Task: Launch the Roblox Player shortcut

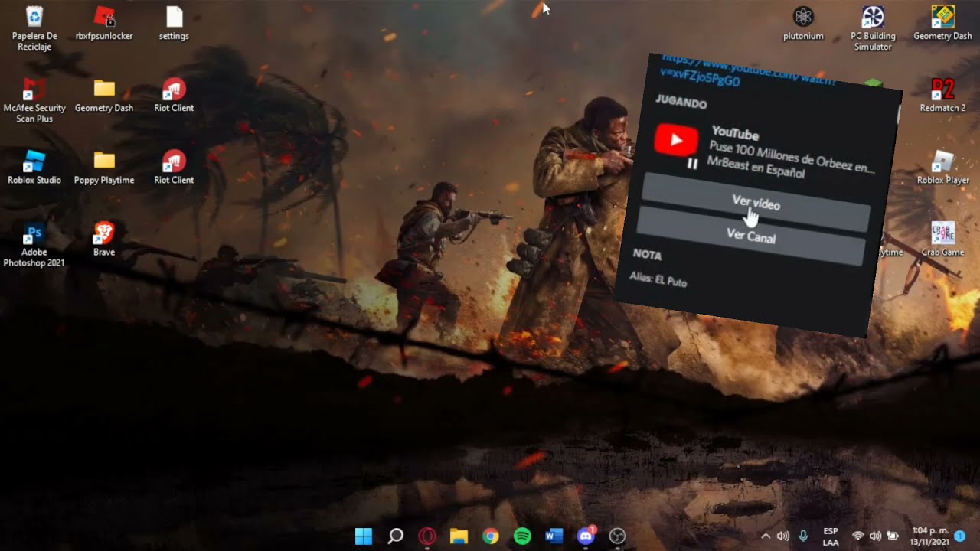Action: coord(942,167)
